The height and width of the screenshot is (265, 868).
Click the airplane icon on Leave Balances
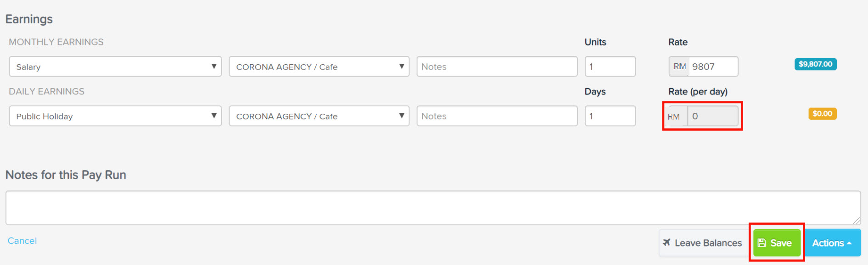[666, 243]
